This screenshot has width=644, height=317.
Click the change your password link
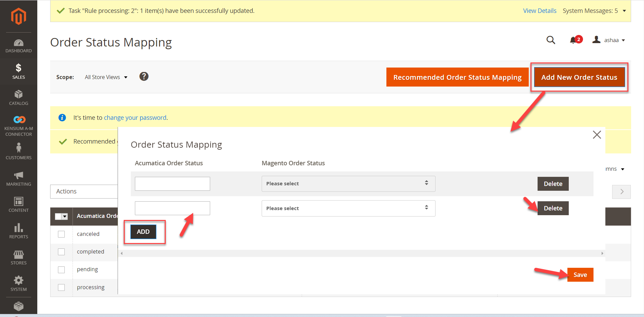(135, 117)
